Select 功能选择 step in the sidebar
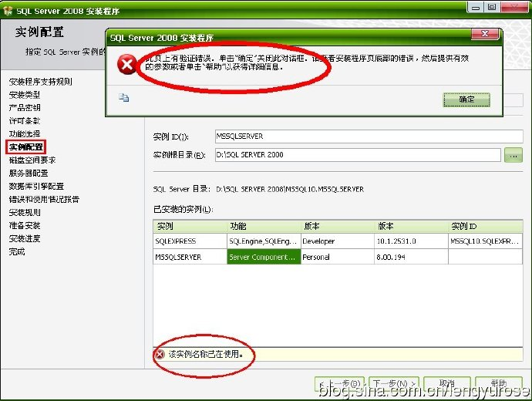Viewport: 532px width, 401px height. click(x=25, y=133)
